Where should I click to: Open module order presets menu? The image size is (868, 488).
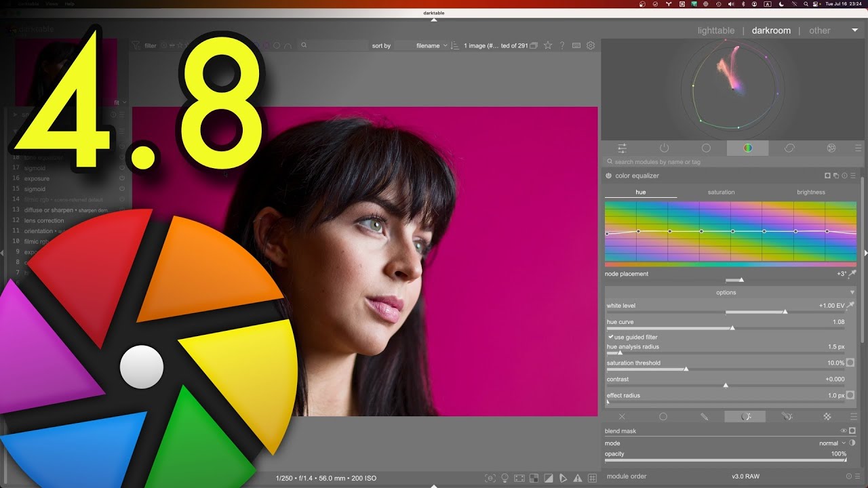[857, 476]
